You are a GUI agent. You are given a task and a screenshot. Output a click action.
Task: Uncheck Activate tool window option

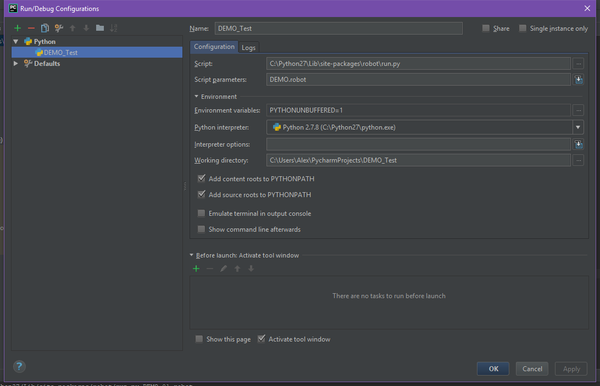(x=261, y=339)
